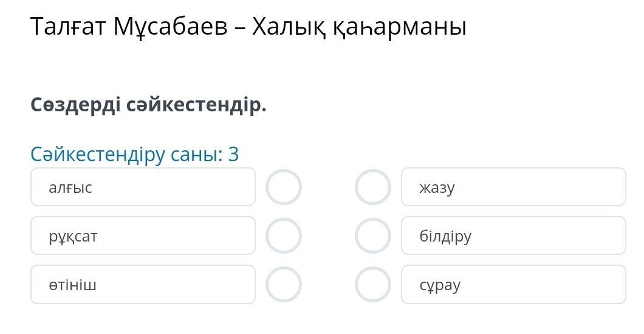This screenshot has width=644, height=334.
Task: Click the сұрау answer box
Action: click(513, 285)
